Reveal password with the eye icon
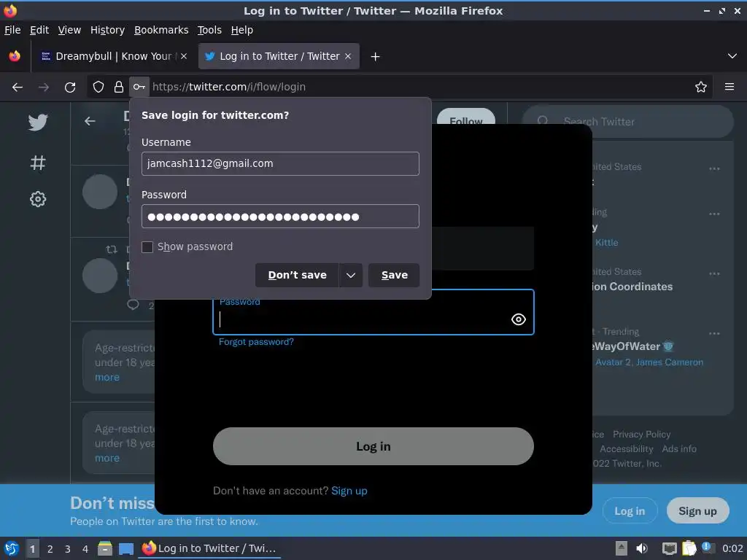Image resolution: width=747 pixels, height=560 pixels. pos(519,319)
